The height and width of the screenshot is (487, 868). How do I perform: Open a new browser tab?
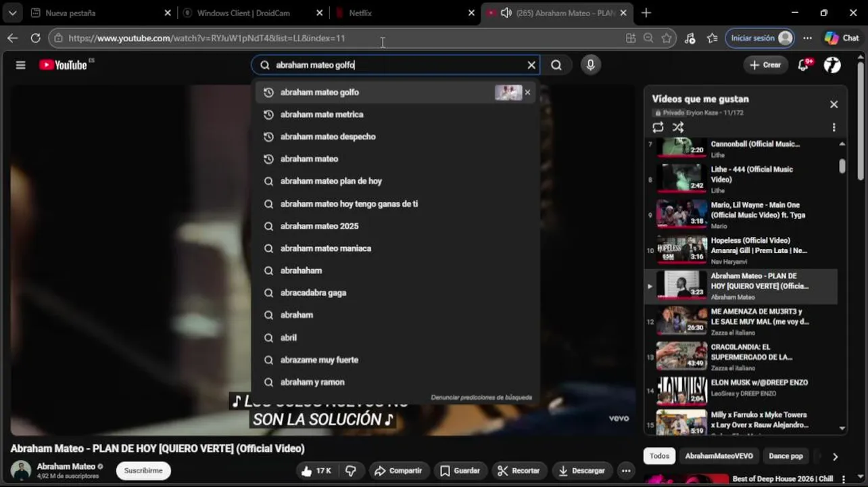(x=646, y=13)
